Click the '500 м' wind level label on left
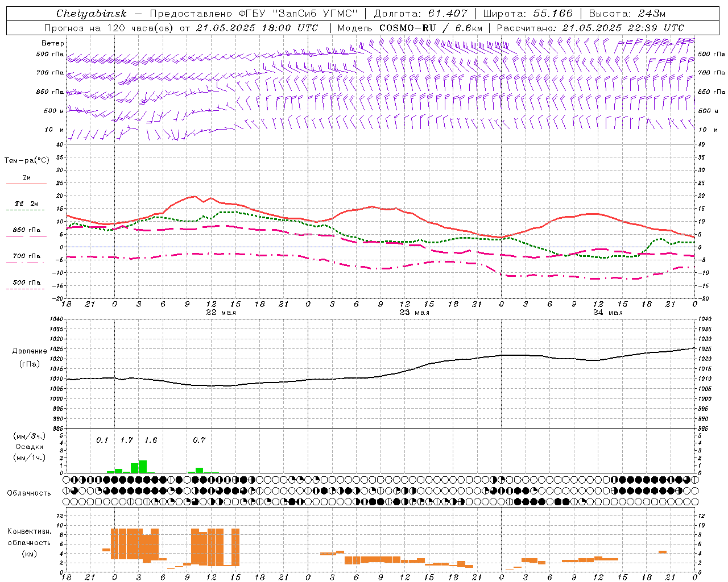728x582 pixels. tap(53, 111)
